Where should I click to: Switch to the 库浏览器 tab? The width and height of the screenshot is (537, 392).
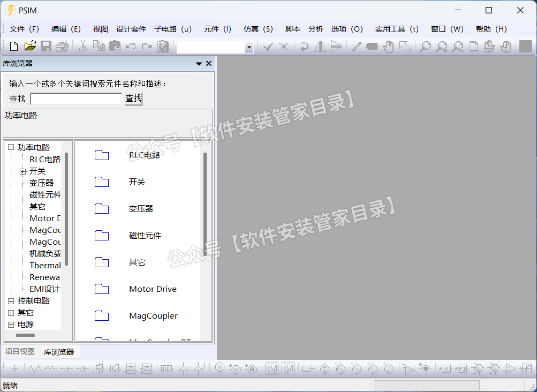(x=59, y=352)
